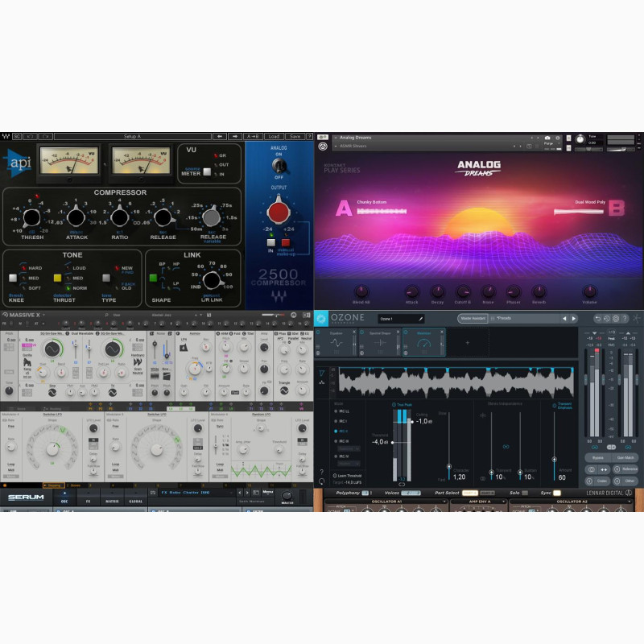Click the Bypass button in Ozone
Image resolution: width=644 pixels, height=644 pixels.
pos(598,457)
